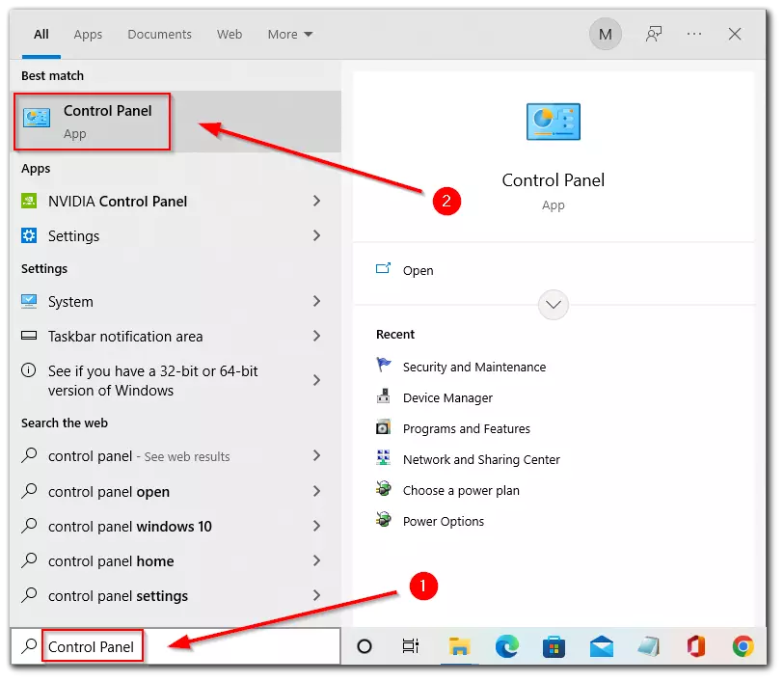Click the Device Manager icon
Screen dimensions: 784x682
pyautogui.click(x=384, y=396)
